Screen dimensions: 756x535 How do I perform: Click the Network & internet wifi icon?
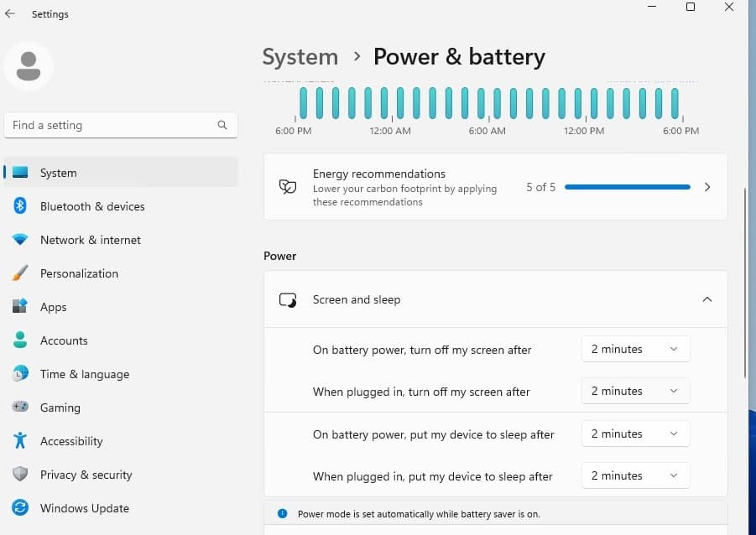pos(20,240)
